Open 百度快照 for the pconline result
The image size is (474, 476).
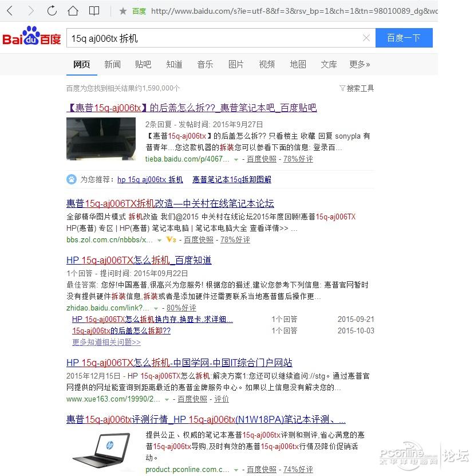point(262,470)
